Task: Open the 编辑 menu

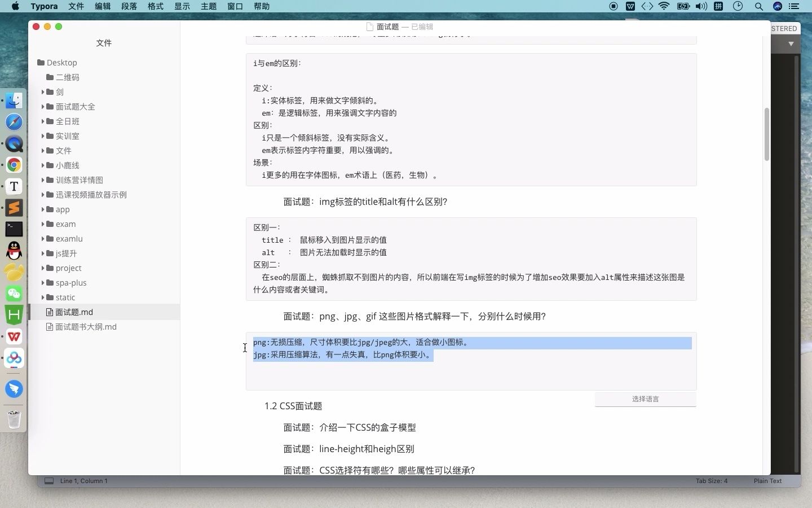Action: click(x=103, y=6)
